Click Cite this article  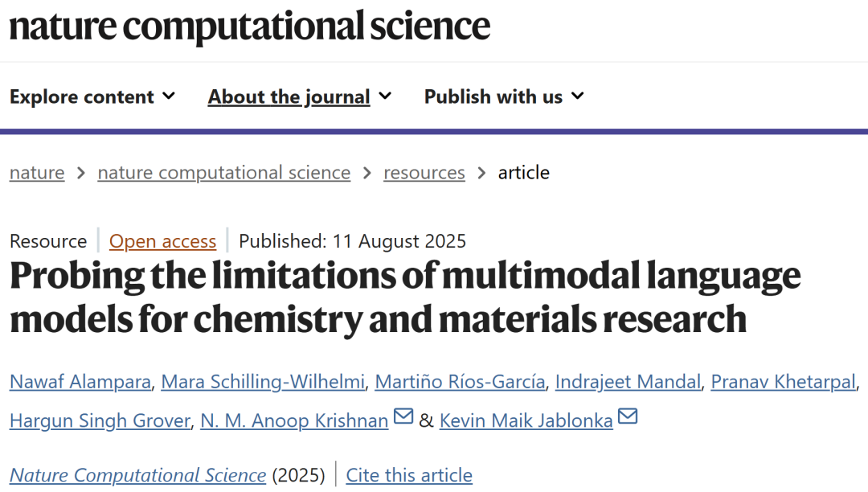[409, 475]
